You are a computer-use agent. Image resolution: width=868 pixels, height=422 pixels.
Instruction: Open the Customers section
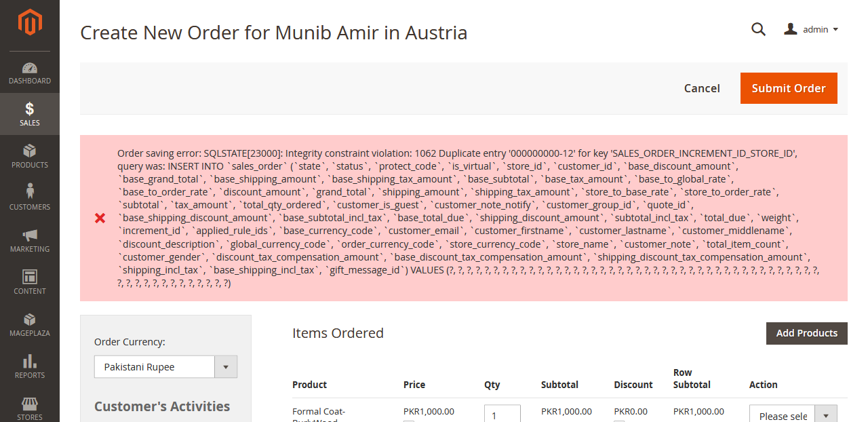[30, 198]
